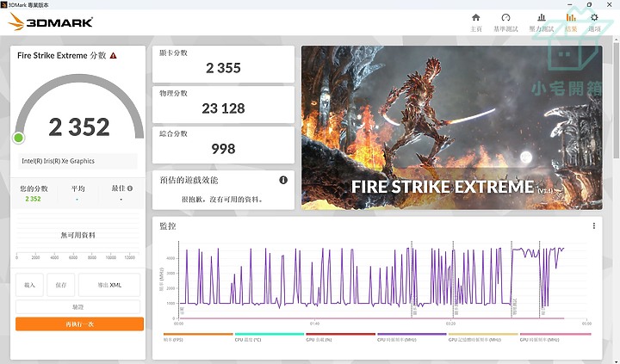
Task: Open the monitoring panel three-dot menu
Action: click(x=594, y=225)
